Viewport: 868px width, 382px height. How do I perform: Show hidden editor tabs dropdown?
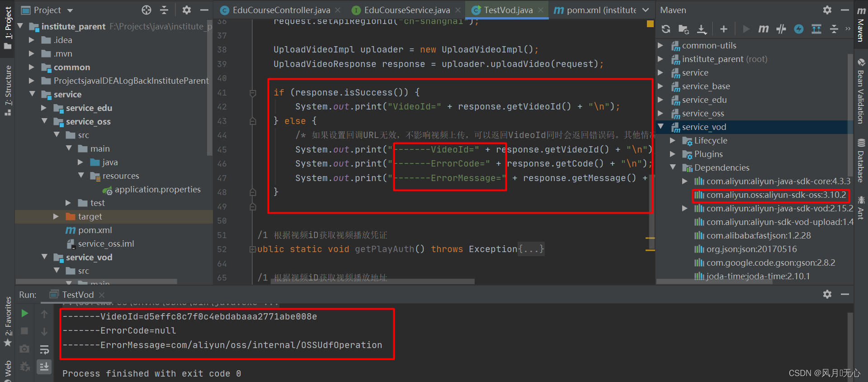(646, 10)
